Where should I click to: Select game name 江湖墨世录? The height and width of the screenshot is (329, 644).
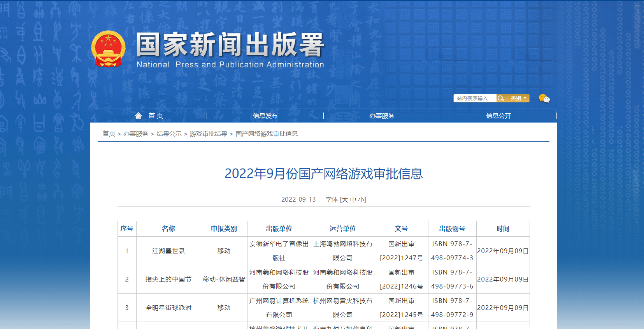[x=168, y=251]
